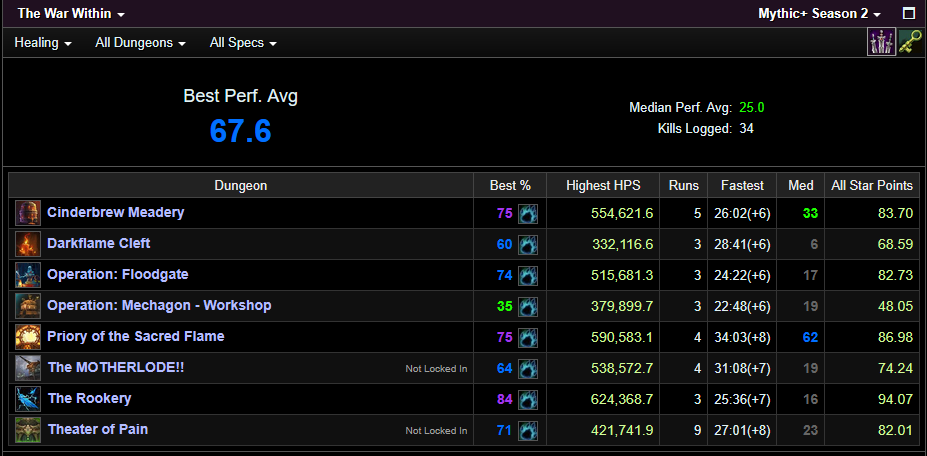Sort by the Med column header

[x=800, y=186]
